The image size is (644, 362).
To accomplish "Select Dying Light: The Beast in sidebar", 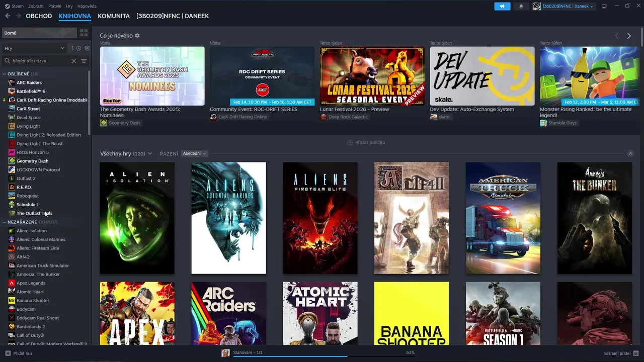I will [x=40, y=144].
